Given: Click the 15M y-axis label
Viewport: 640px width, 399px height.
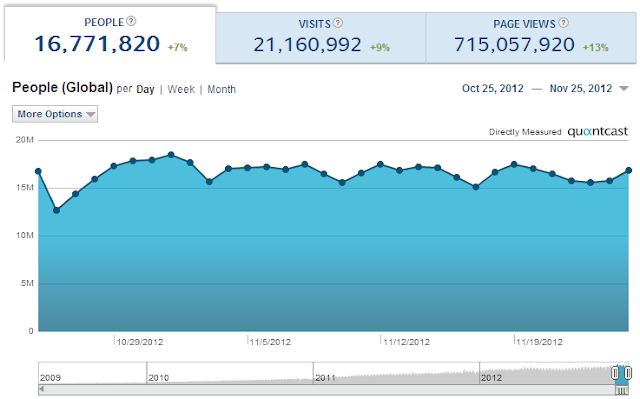Looking at the screenshot, I should point(24,188).
